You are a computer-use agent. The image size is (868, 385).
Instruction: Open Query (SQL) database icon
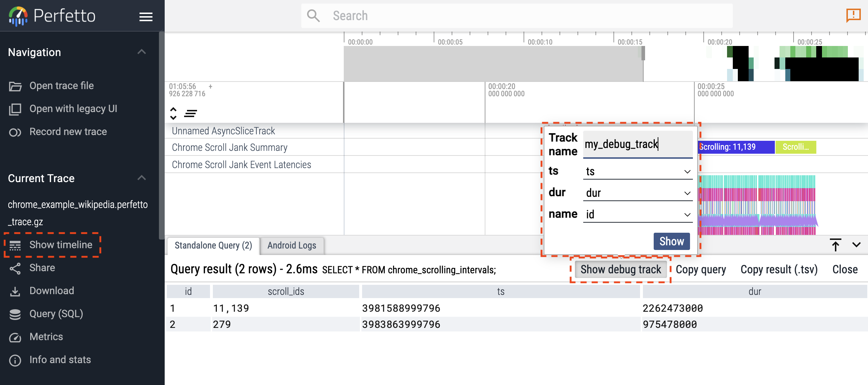pos(15,314)
